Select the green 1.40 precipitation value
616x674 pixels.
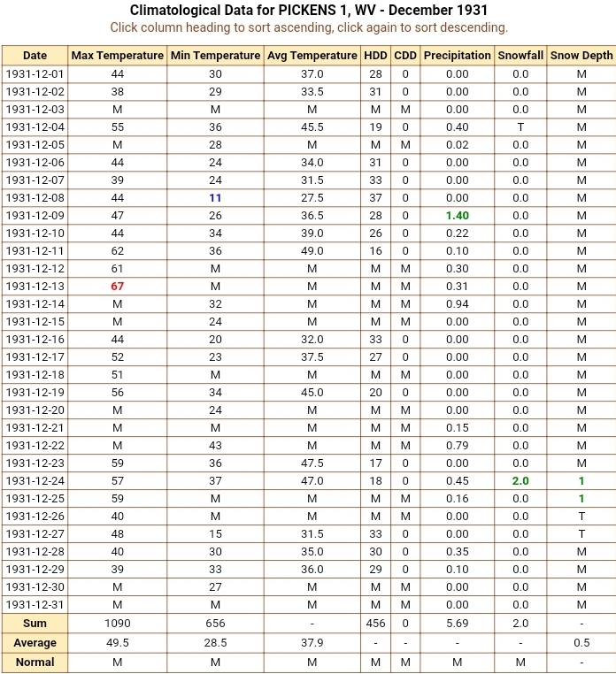458,215
